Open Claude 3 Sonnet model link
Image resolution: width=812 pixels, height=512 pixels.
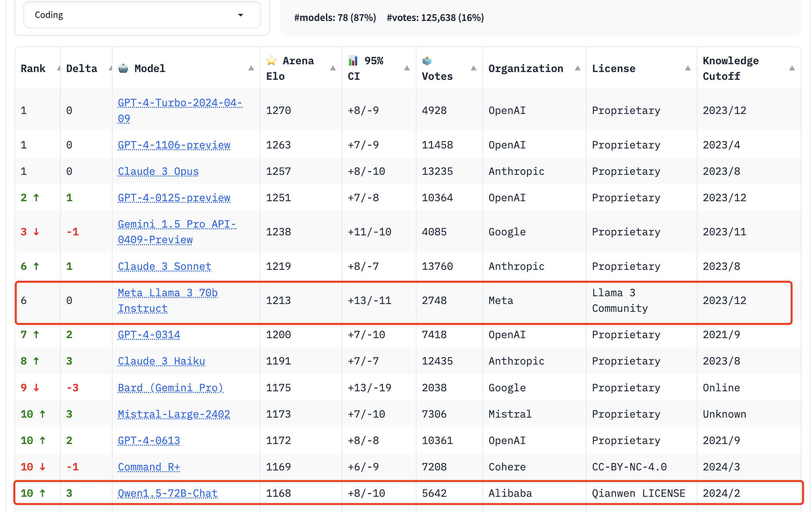pyautogui.click(x=164, y=266)
